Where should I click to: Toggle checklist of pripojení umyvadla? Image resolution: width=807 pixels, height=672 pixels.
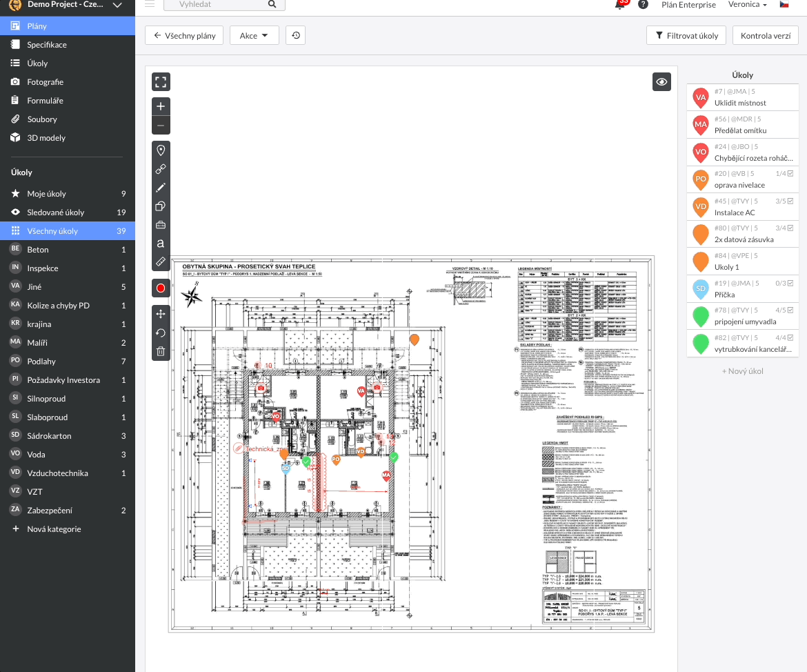[x=790, y=310]
